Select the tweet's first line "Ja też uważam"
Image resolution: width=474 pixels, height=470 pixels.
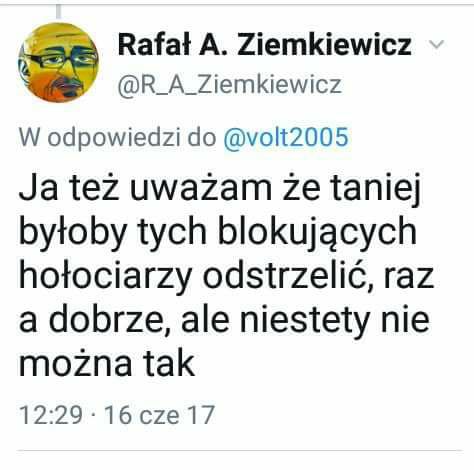(x=145, y=188)
